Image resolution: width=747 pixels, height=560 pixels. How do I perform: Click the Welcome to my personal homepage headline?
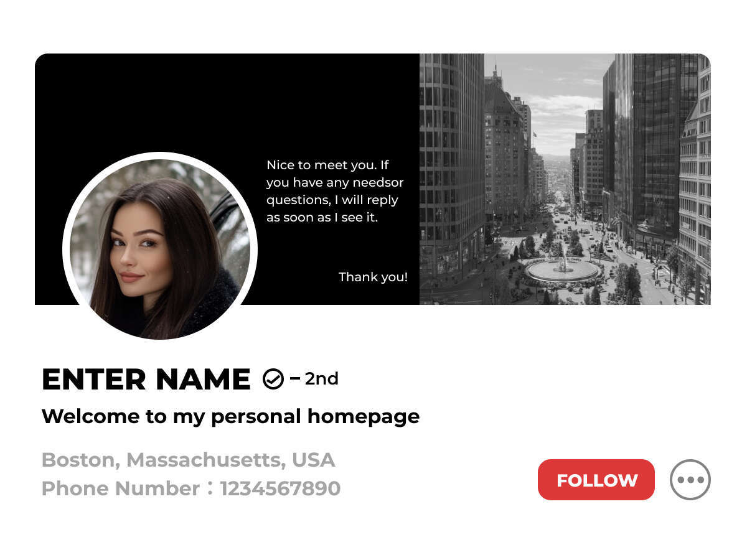point(230,416)
